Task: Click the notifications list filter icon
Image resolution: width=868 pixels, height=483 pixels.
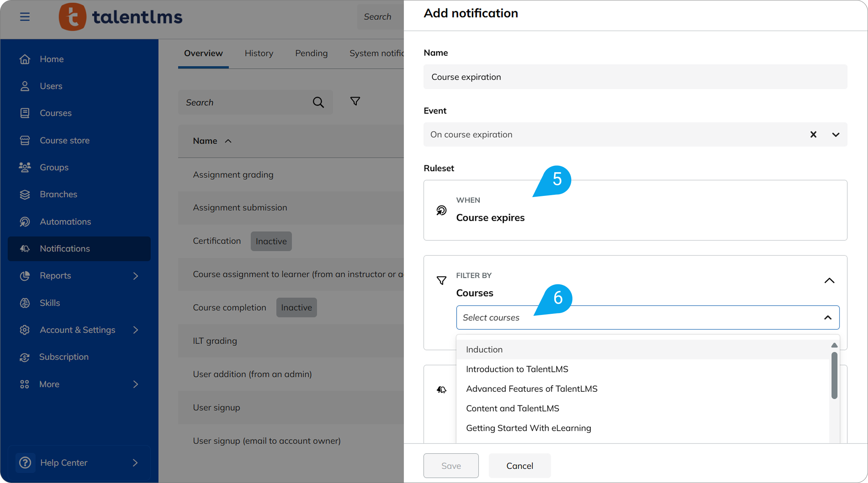Action: (x=355, y=101)
